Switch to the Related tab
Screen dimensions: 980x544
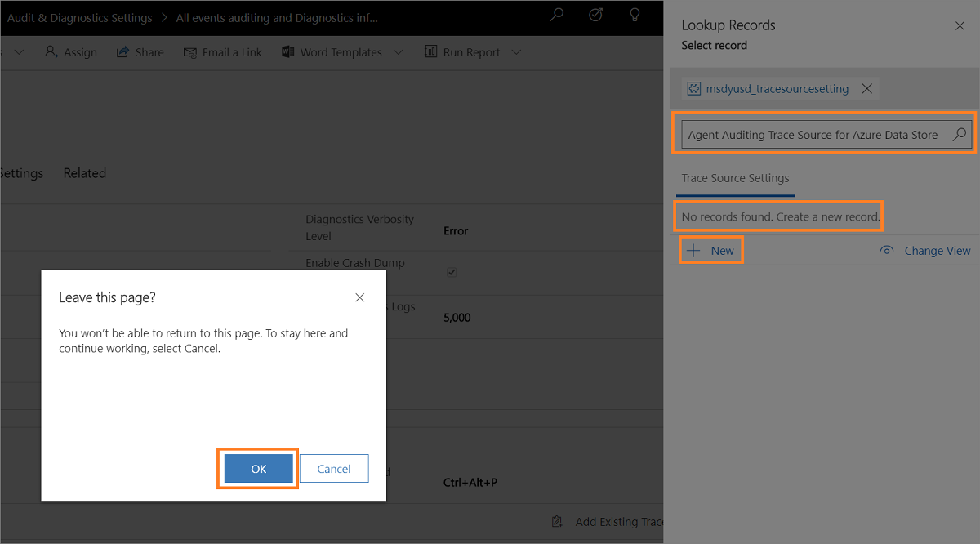pos(85,173)
